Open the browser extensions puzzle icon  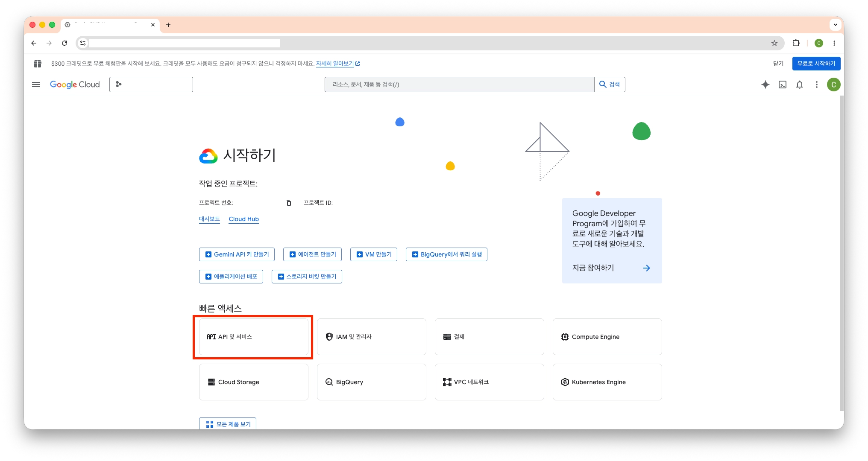click(796, 43)
